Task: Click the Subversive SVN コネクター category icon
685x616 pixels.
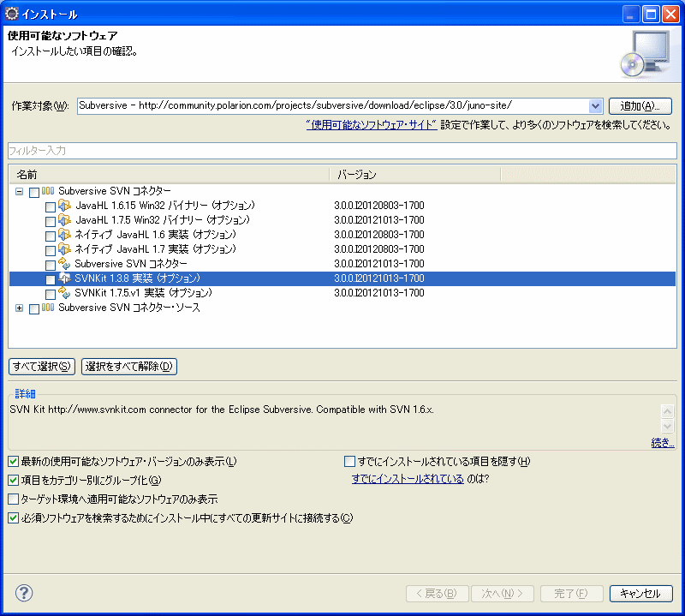Action: click(48, 191)
